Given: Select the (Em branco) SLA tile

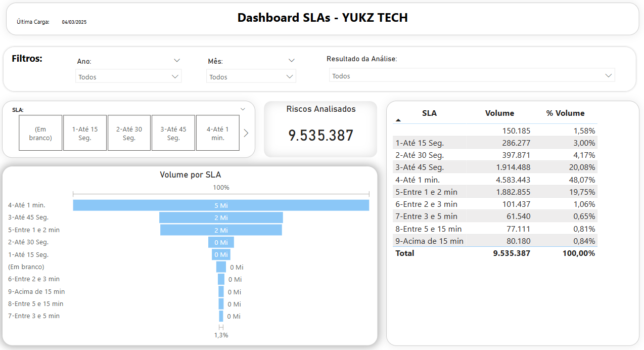Looking at the screenshot, I should (40, 133).
